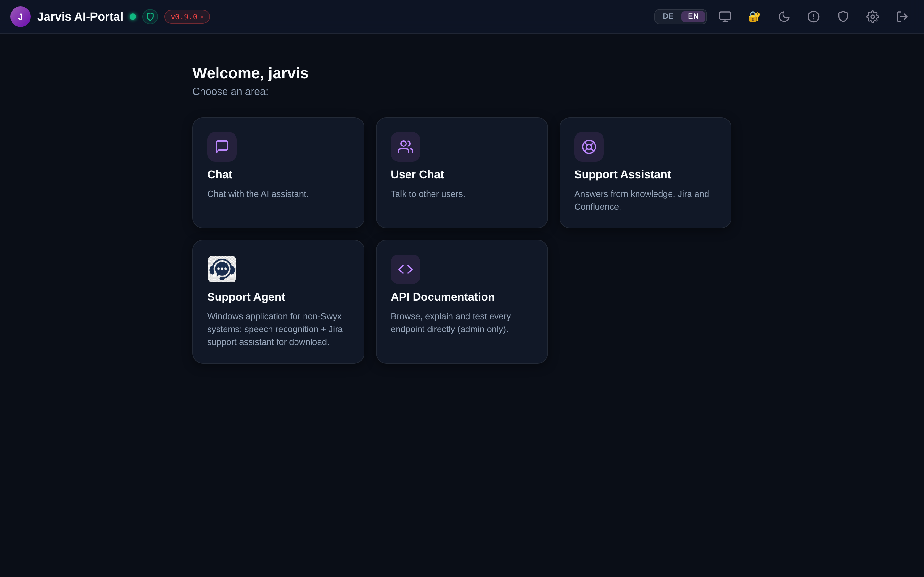924x577 pixels.
Task: Open the padlock with key icon
Action: pyautogui.click(x=755, y=17)
